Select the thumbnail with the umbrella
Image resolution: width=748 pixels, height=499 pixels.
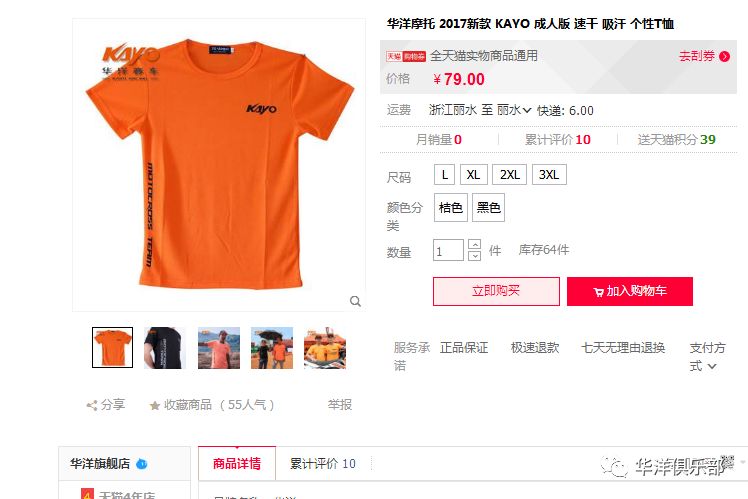272,348
